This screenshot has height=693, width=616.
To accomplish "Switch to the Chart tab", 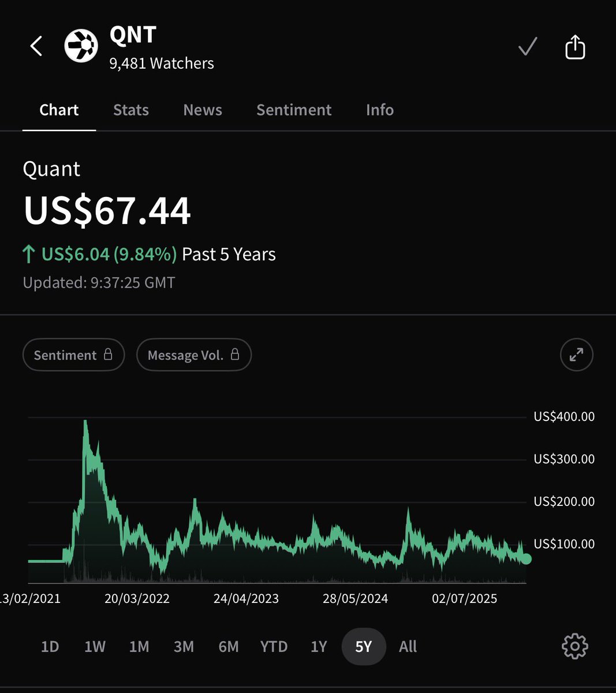I will pos(59,110).
